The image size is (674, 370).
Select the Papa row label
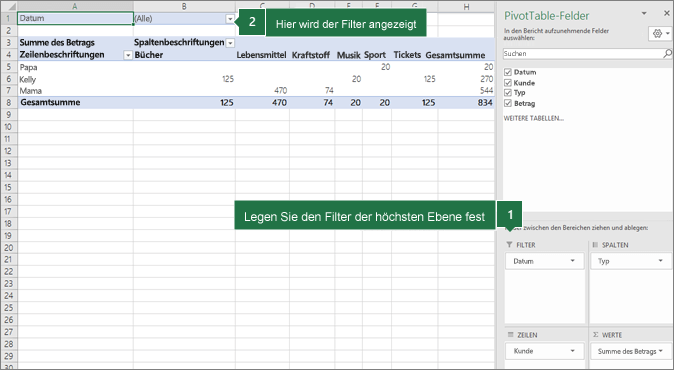click(28, 67)
